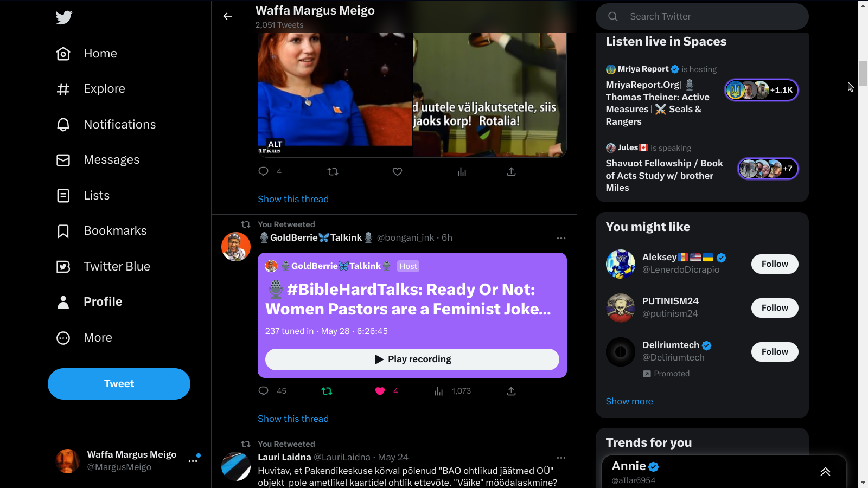This screenshot has width=868, height=488.
Task: Select the Messages menu item
Action: click(112, 160)
